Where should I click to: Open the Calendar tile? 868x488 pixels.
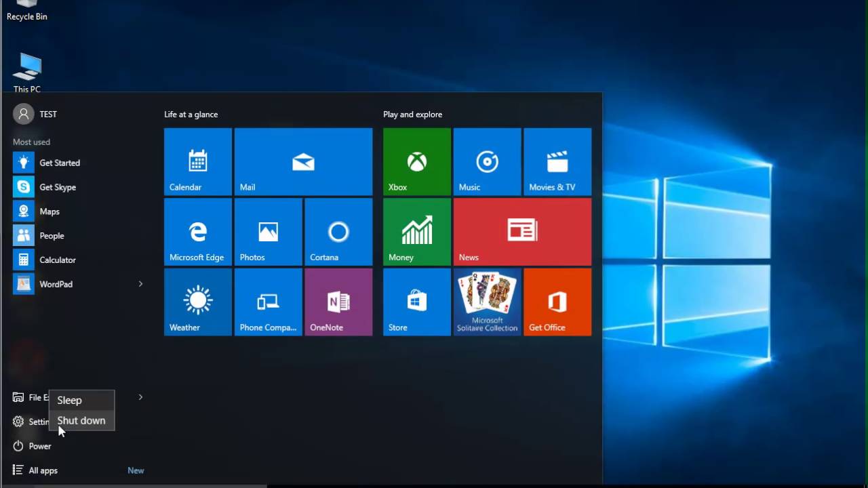pos(198,161)
